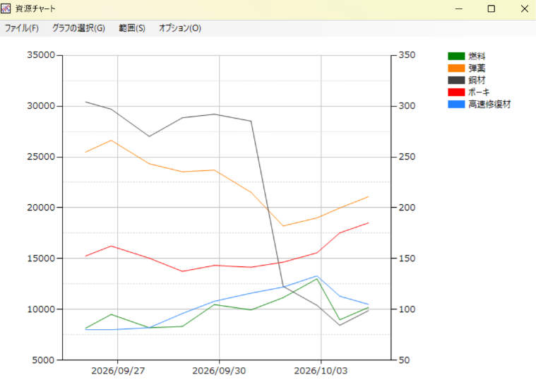Click the 35000 left axis value

tap(41, 55)
